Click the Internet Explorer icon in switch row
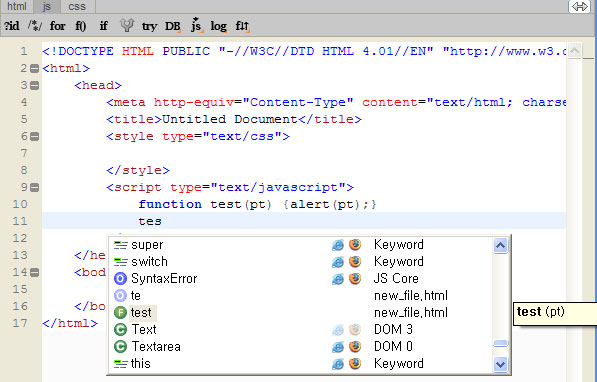This screenshot has height=382, width=597. pyautogui.click(x=337, y=262)
